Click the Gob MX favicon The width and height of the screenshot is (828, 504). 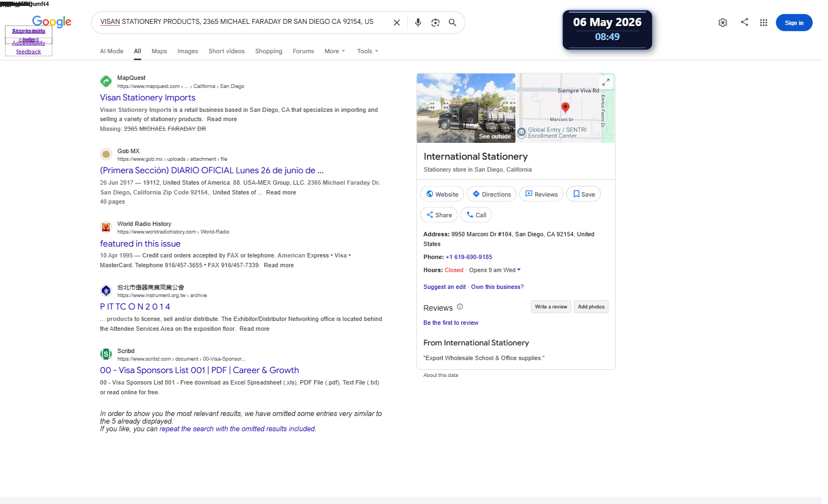click(x=106, y=154)
